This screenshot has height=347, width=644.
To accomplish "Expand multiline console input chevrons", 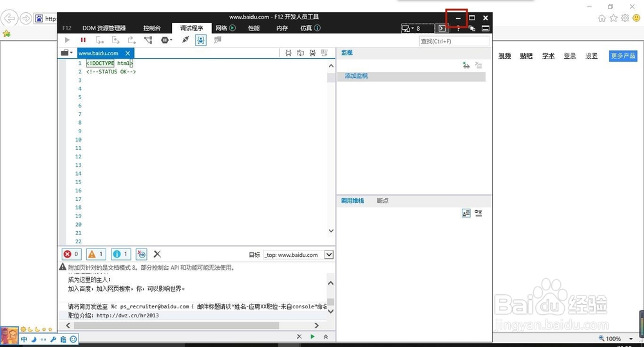I will click(326, 336).
